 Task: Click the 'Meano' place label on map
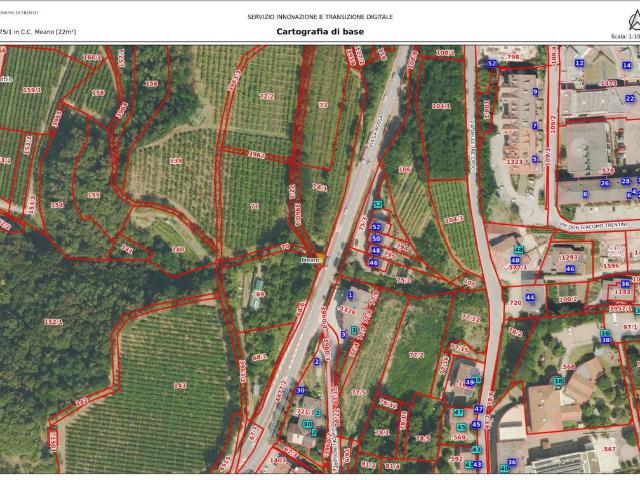pos(310,260)
